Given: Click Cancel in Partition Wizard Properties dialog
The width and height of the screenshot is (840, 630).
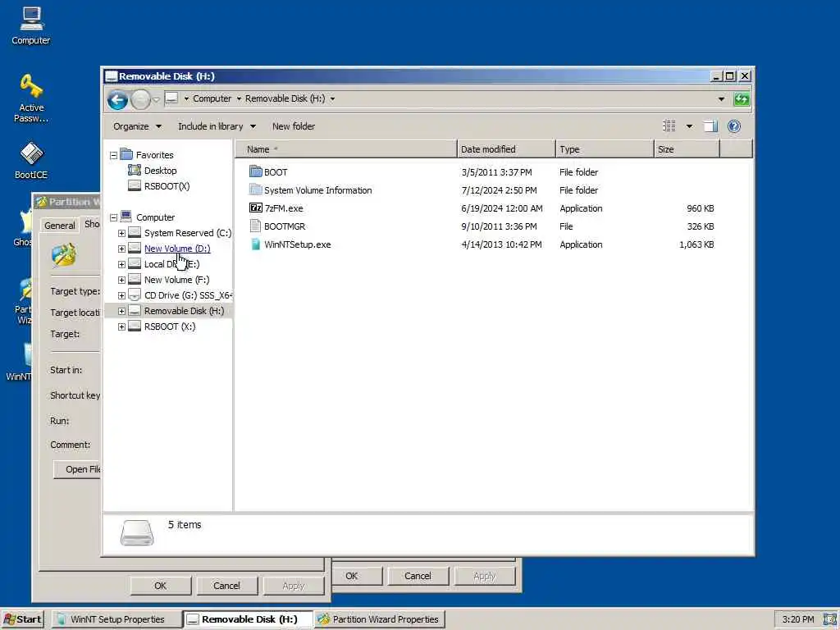Looking at the screenshot, I should click(226, 586).
